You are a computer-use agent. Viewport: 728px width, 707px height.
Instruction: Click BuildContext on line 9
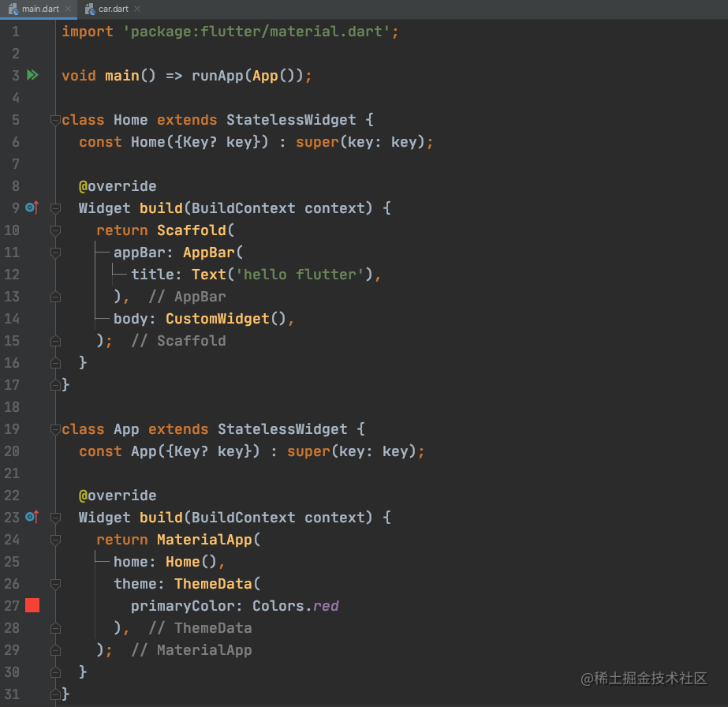click(243, 208)
